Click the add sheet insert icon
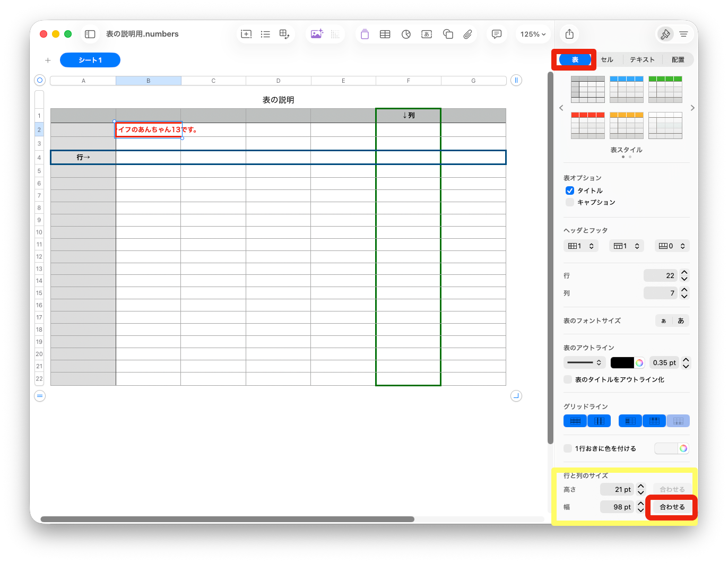 pos(246,34)
